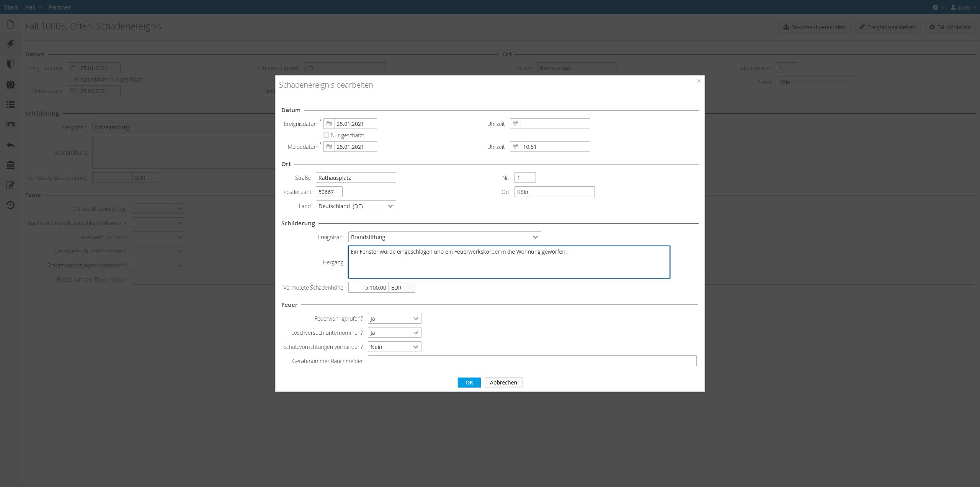Viewport: 980px width, 487px height.
Task: Open the Meldedatum calendar picker in the dialog
Action: pyautogui.click(x=329, y=147)
